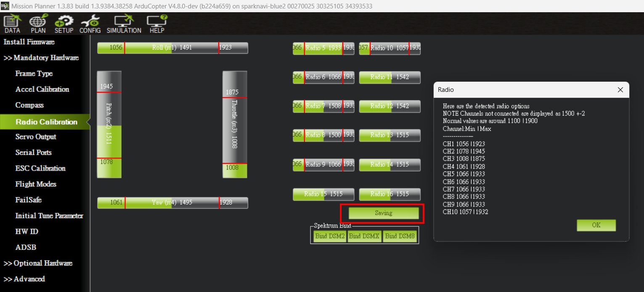Click Bind DSM2 button
This screenshot has width=644, height=292.
point(330,236)
